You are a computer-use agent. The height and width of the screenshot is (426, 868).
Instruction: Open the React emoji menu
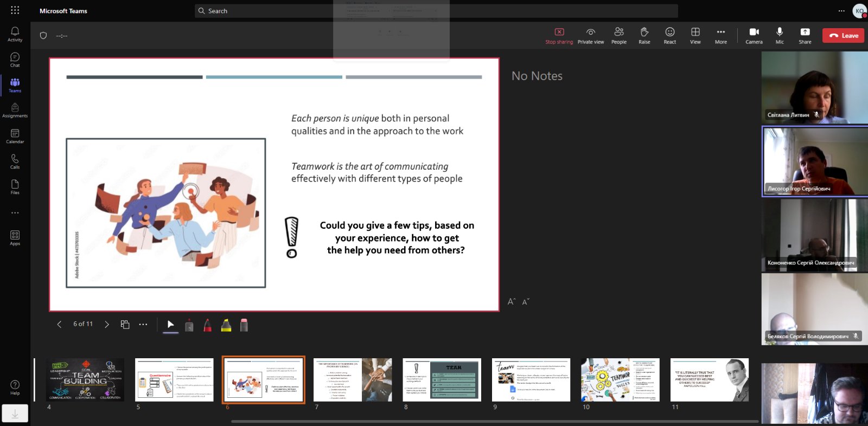[670, 35]
